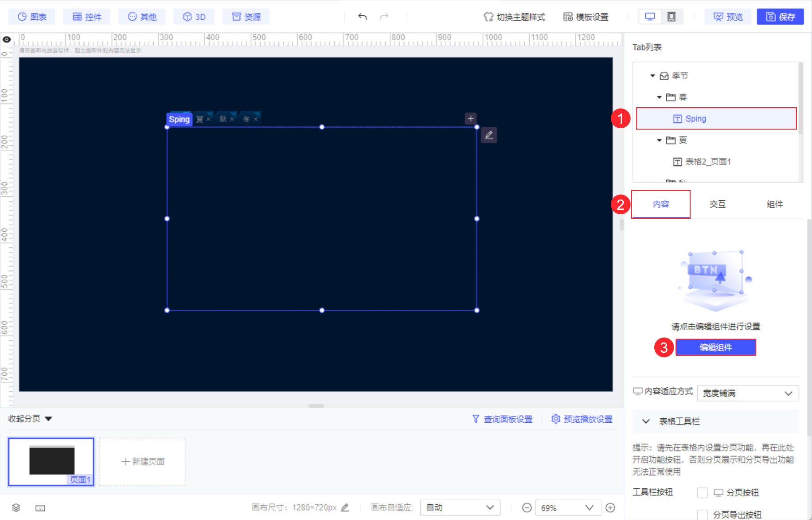Save the dashboard with 保存
The height and width of the screenshot is (520, 812).
780,17
